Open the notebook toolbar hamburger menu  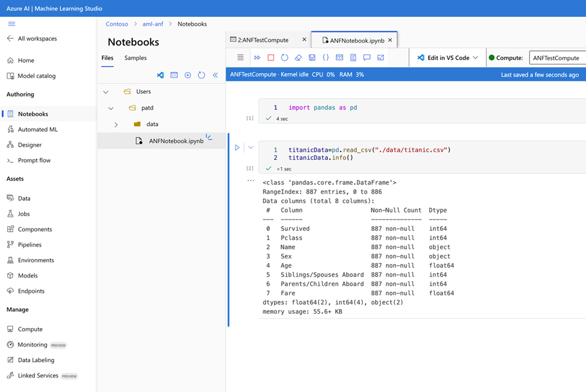(x=240, y=58)
